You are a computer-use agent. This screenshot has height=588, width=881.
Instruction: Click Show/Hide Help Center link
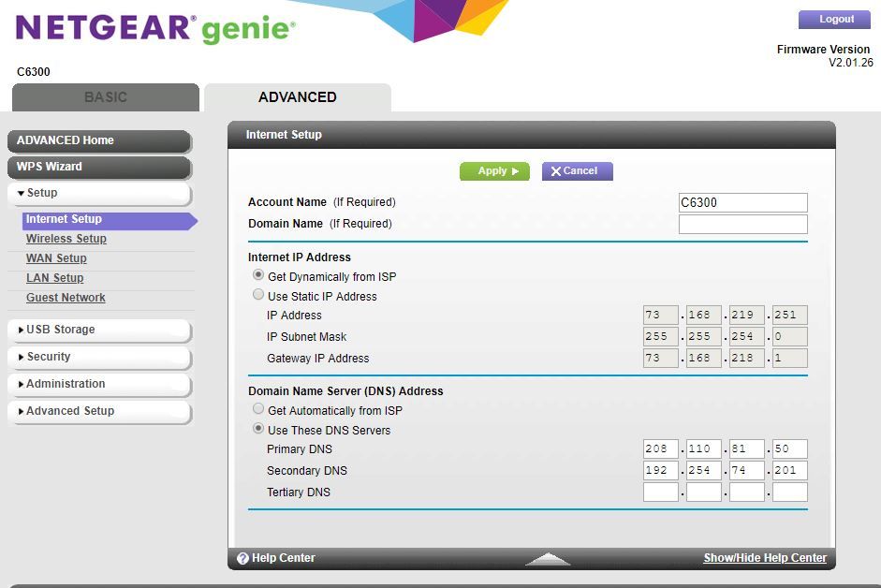point(765,558)
